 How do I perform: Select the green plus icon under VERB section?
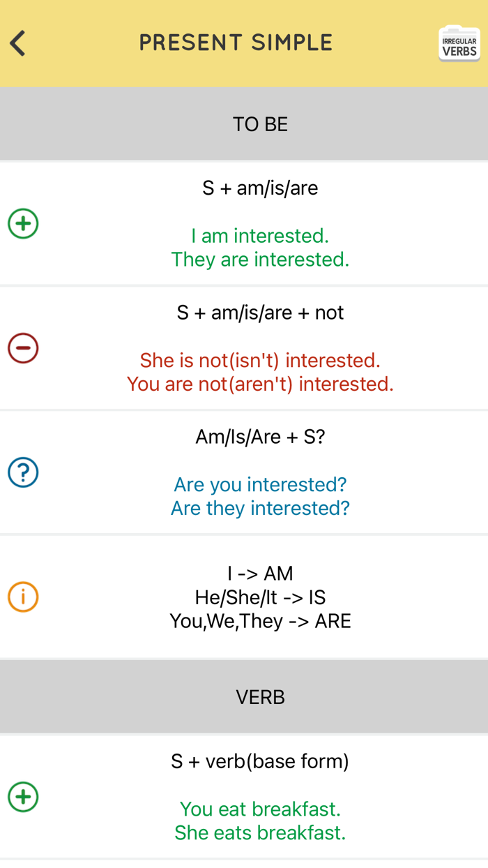point(23,797)
